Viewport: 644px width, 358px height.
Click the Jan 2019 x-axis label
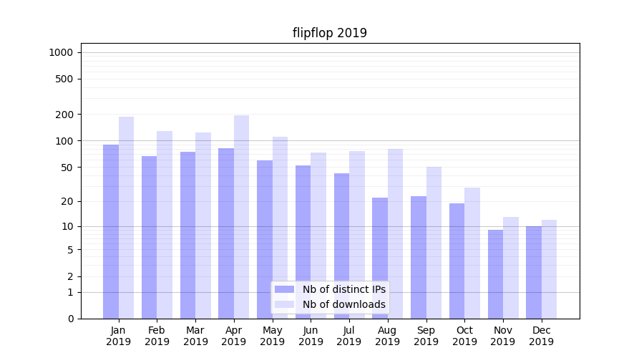click(x=119, y=336)
